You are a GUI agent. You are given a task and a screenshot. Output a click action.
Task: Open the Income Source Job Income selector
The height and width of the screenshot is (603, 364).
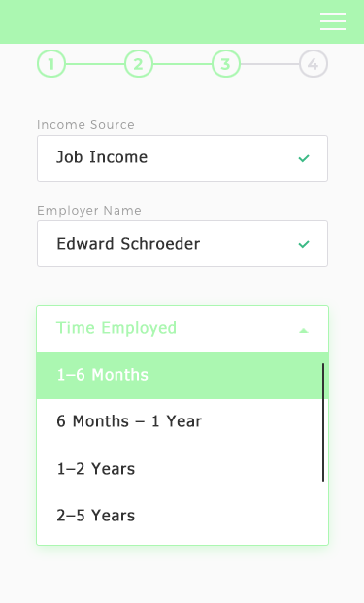[x=182, y=158]
